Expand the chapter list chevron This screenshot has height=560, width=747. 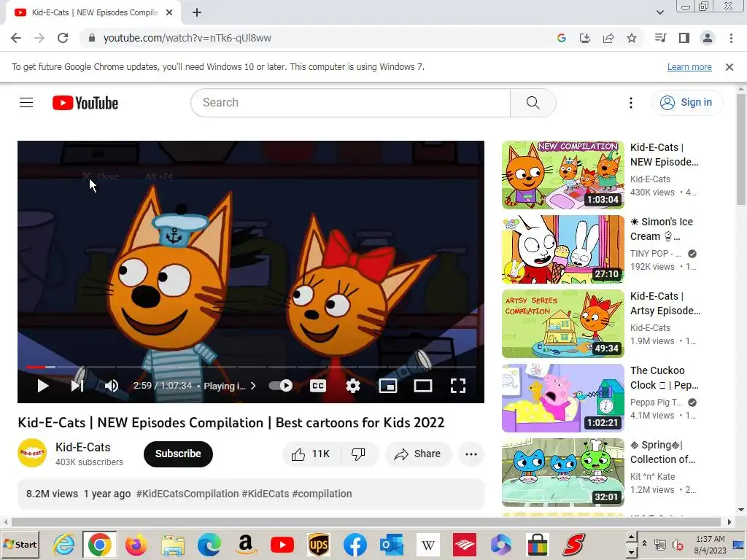(253, 386)
